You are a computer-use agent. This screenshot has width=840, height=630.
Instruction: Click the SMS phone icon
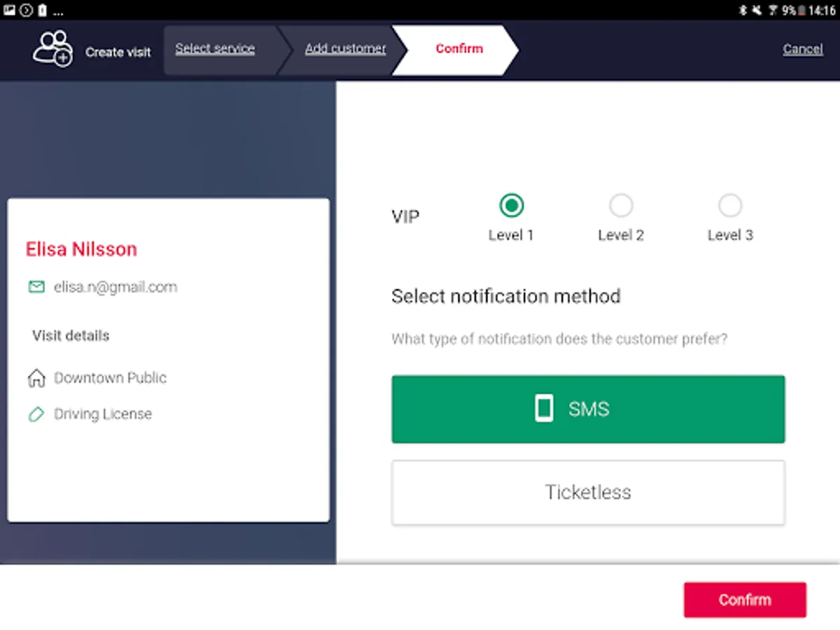click(x=544, y=409)
